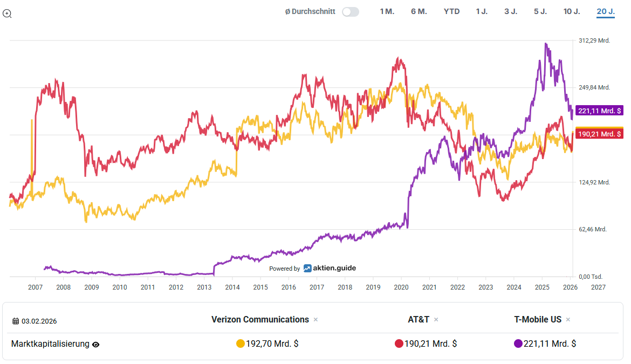Open the calendar date icon
The image size is (631, 364).
[16, 321]
